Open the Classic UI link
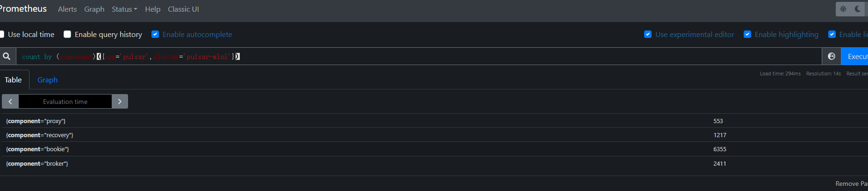 (x=183, y=9)
